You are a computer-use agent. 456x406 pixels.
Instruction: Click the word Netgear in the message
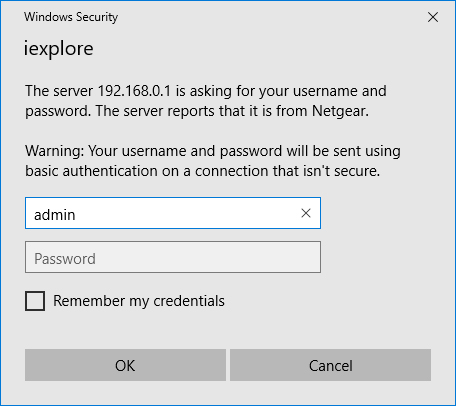point(340,111)
